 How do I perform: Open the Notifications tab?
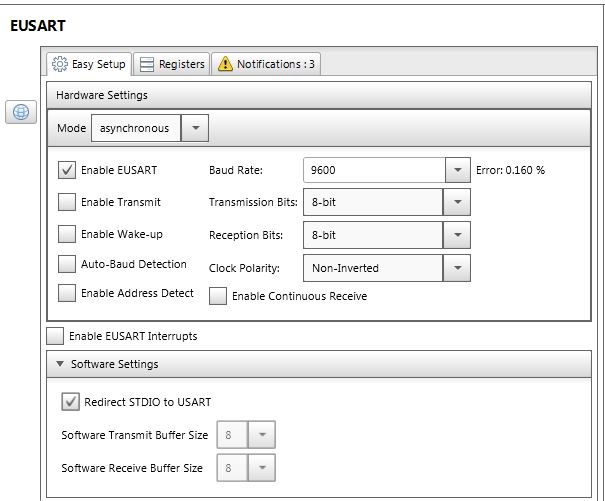(266, 64)
